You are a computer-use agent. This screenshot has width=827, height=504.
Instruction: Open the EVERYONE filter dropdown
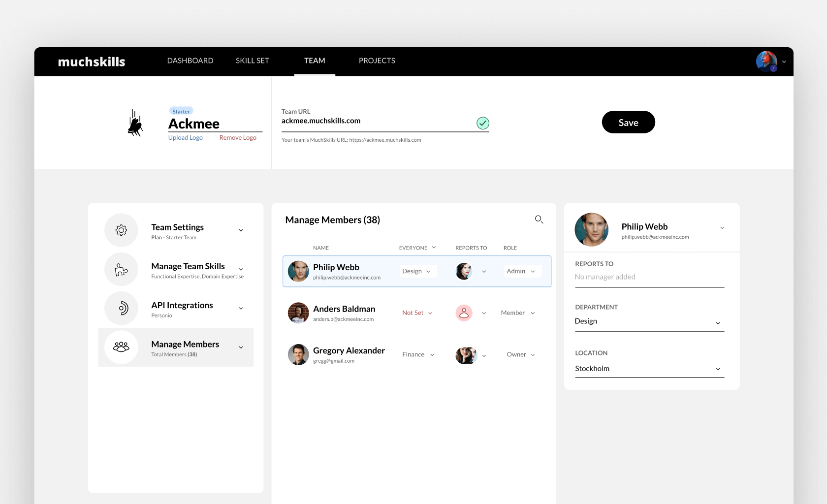tap(417, 248)
